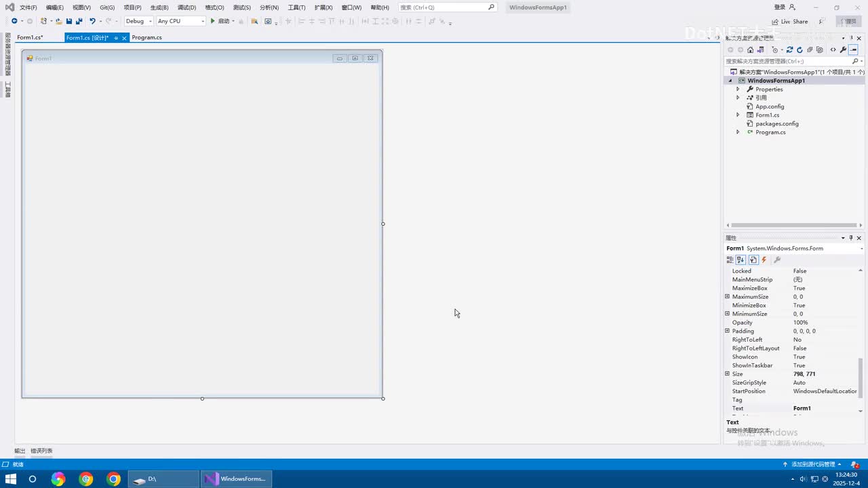Switch to the Form1.cs* code tab
This screenshot has width=868, height=488.
click(x=30, y=38)
